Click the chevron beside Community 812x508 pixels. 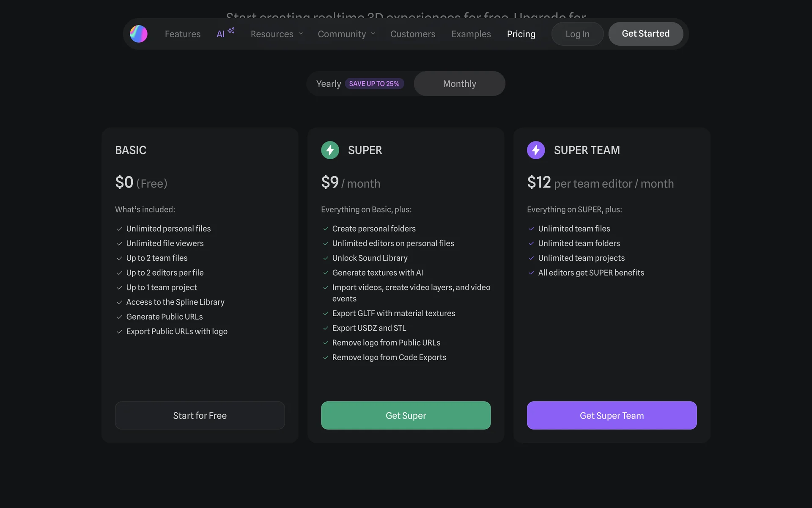pyautogui.click(x=373, y=34)
